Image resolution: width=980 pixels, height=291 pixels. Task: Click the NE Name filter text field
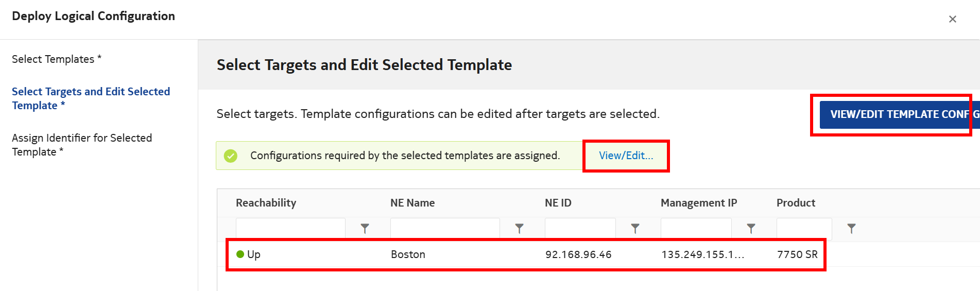[x=445, y=228]
